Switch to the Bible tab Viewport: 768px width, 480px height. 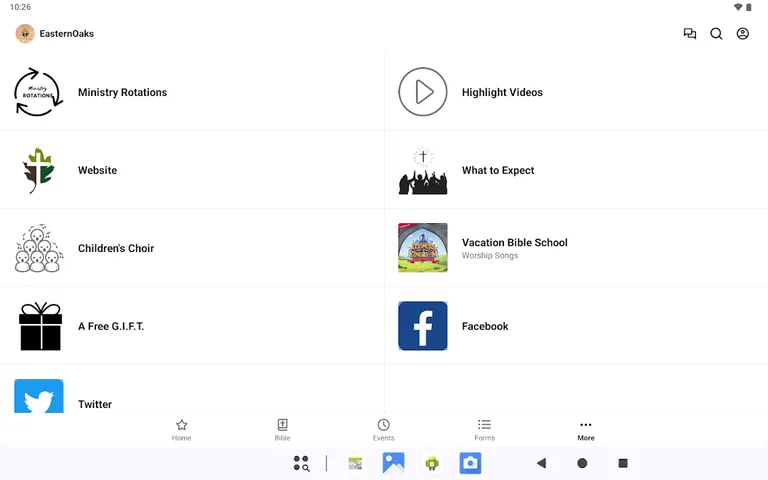pos(282,430)
